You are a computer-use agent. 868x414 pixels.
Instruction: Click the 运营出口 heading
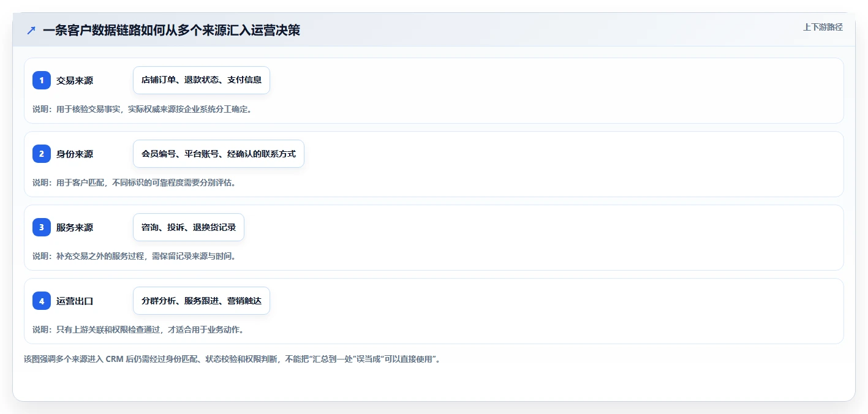coord(75,301)
